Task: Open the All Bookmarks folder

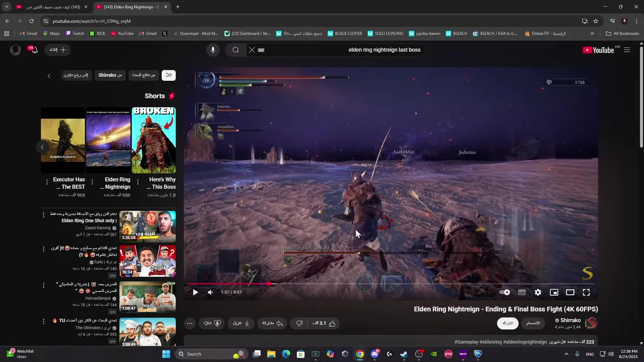Action: [x=622, y=34]
